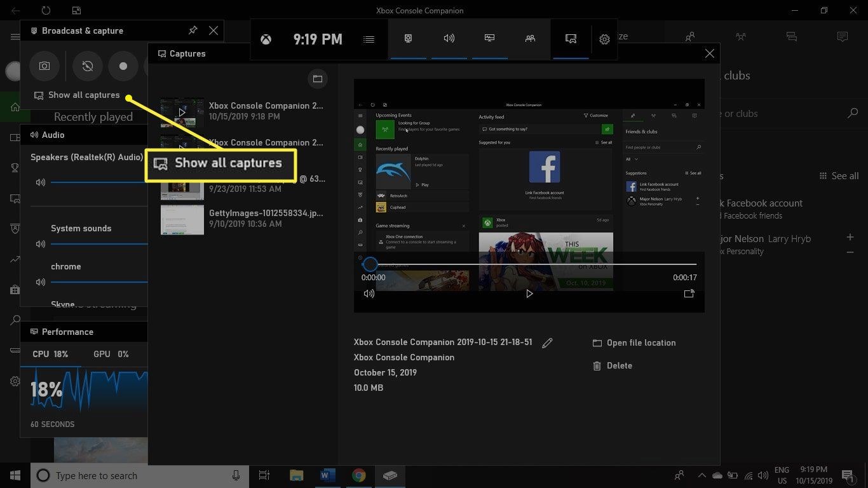The image size is (868, 488).
Task: Switch to Parties tab icon in Xbox app
Action: click(x=741, y=37)
